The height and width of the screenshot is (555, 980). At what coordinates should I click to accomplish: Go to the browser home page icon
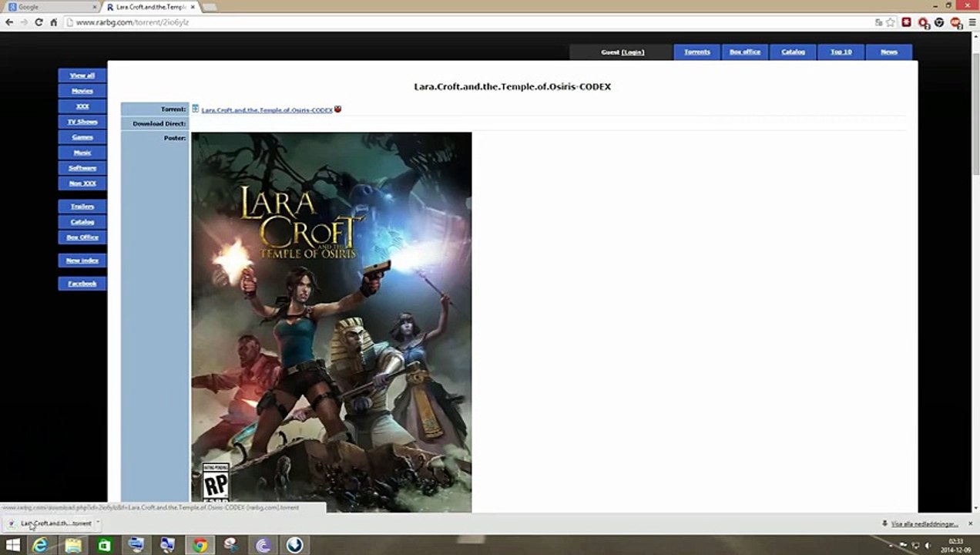(53, 22)
